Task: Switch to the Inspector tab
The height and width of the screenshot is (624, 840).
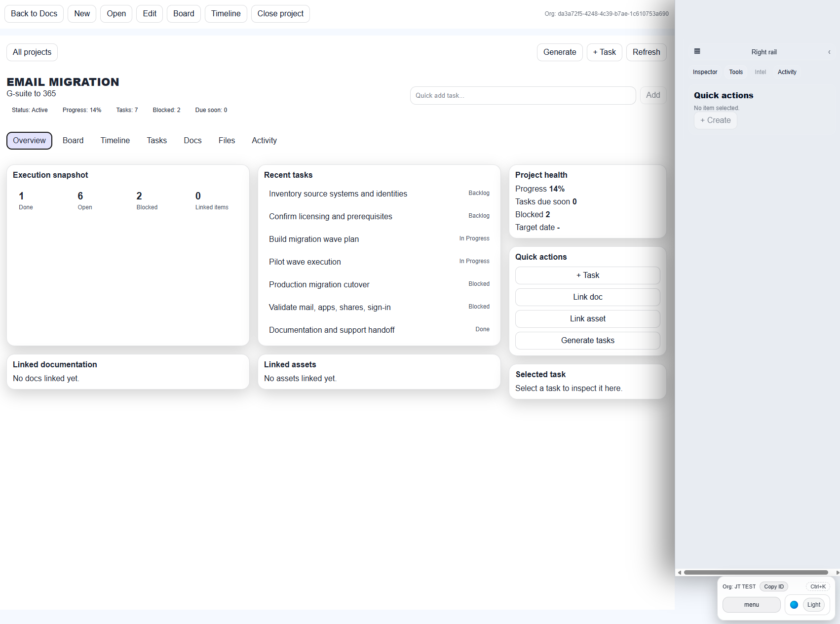Action: tap(705, 72)
